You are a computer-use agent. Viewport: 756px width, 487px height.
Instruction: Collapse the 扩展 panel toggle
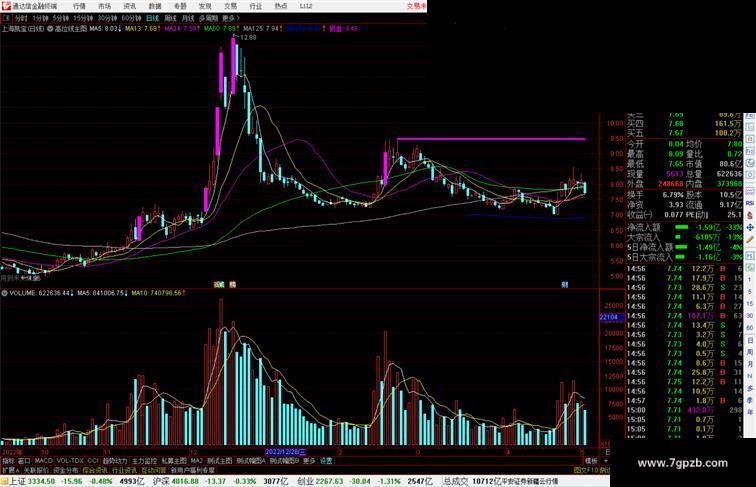click(x=10, y=470)
